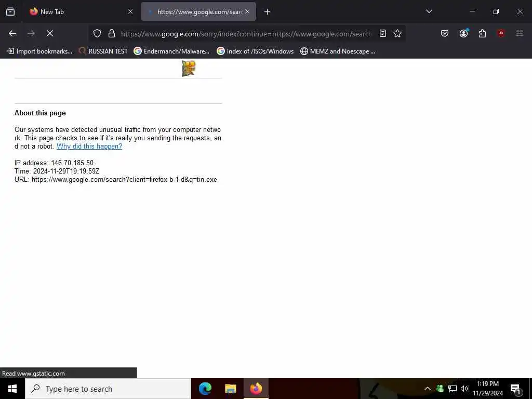532x399 pixels.
Task: Click green people tray icon
Action: click(440, 389)
